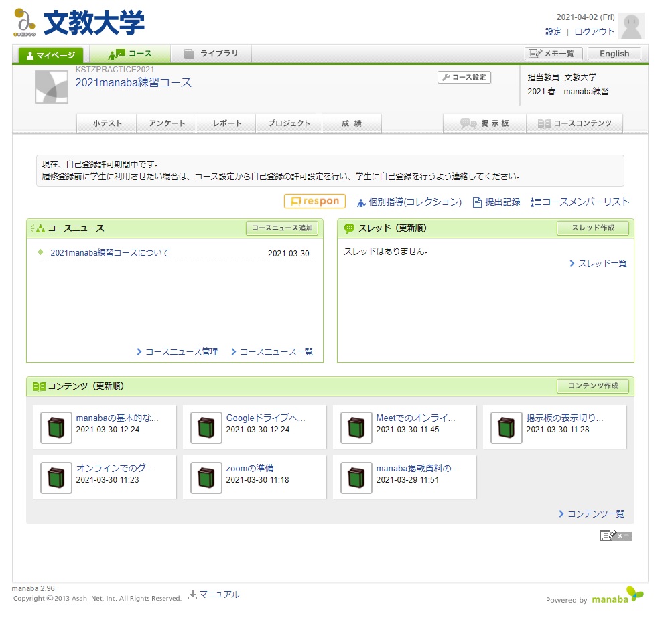Open the 提出記録 link
Image resolution: width=672 pixels, height=634 pixels.
[502, 202]
